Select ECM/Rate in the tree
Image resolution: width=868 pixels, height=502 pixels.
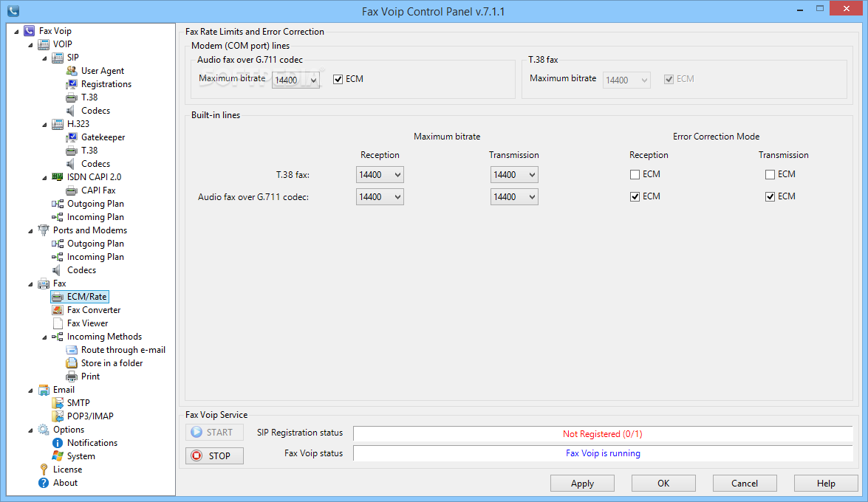87,297
